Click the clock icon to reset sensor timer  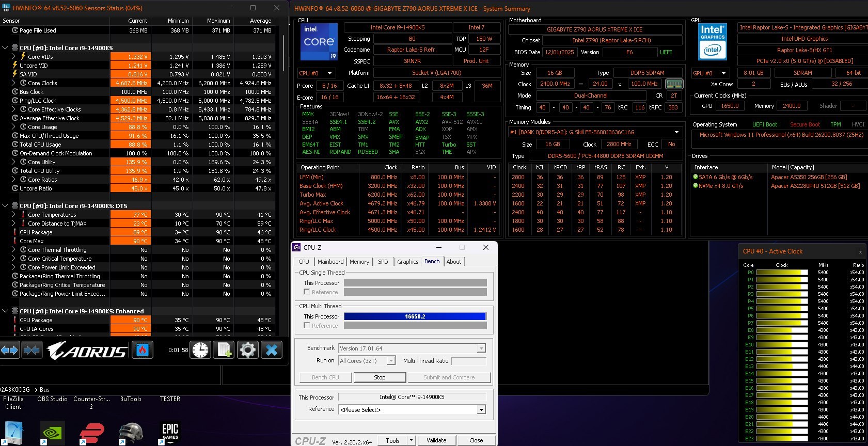click(x=201, y=350)
